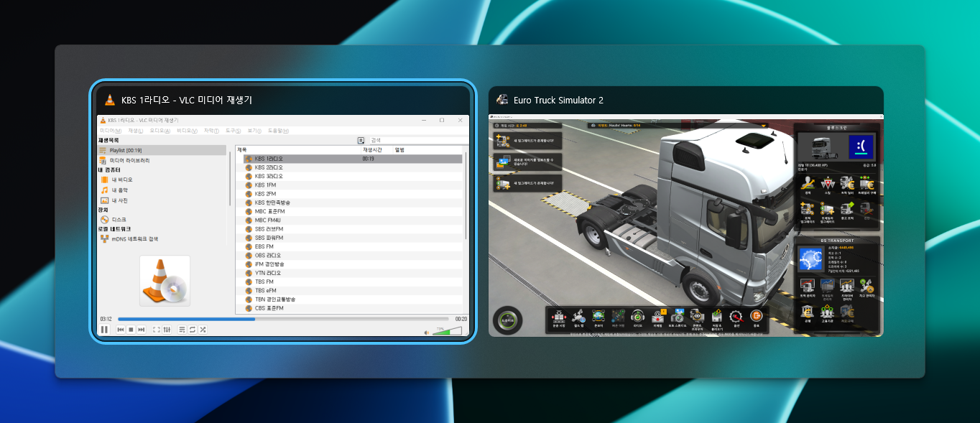Open world map icon in ETS2 bottom bar

tap(578, 316)
